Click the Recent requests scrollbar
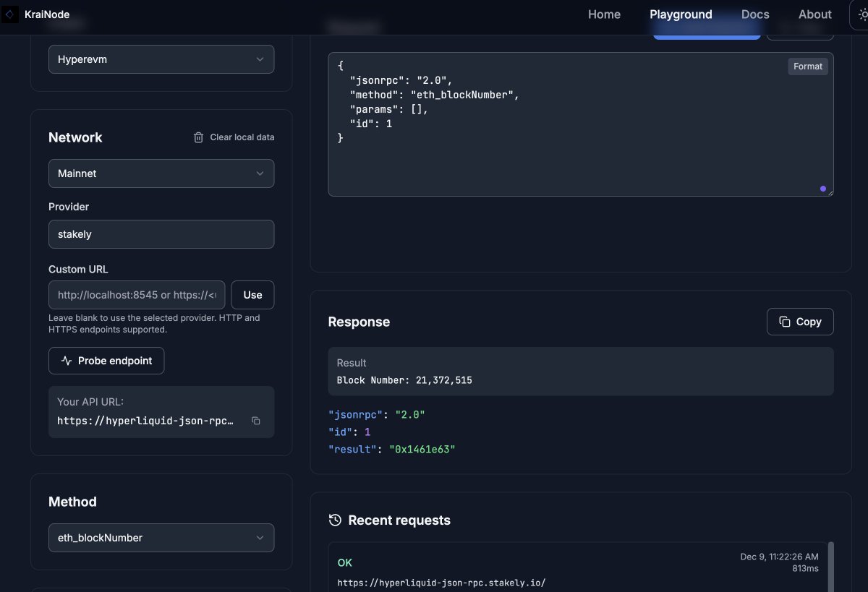This screenshot has width=868, height=592. pyautogui.click(x=830, y=567)
